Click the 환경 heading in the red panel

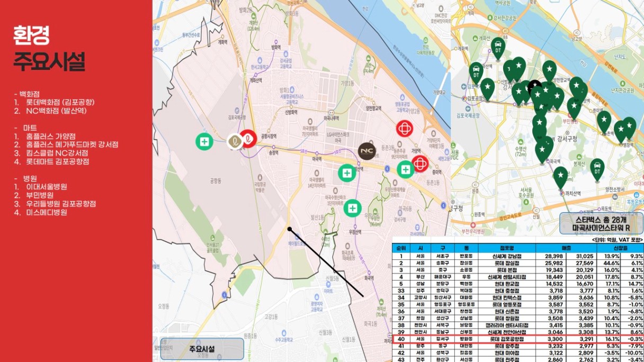(32, 36)
